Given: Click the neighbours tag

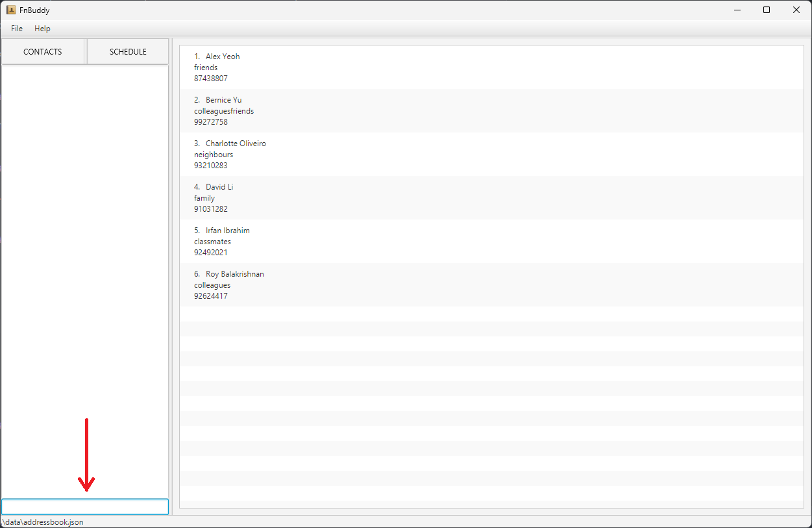Looking at the screenshot, I should [x=214, y=155].
